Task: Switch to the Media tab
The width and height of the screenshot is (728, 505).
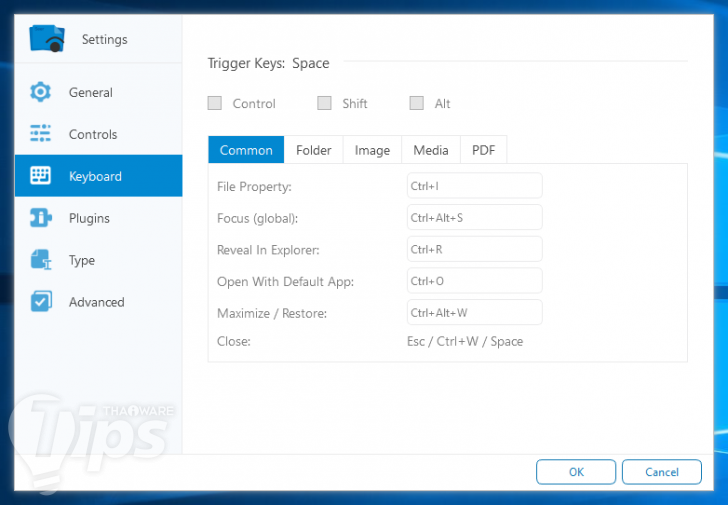Action: [x=431, y=150]
